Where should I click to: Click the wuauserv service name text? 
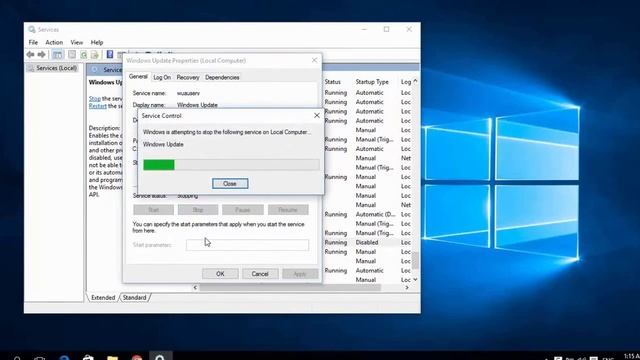[x=188, y=93]
